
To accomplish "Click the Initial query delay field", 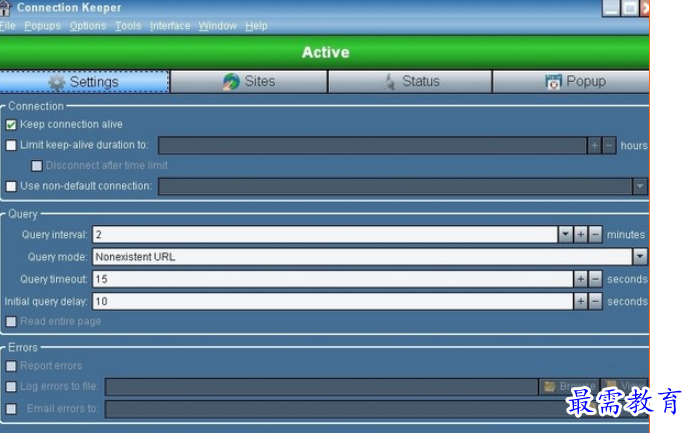I will point(333,301).
